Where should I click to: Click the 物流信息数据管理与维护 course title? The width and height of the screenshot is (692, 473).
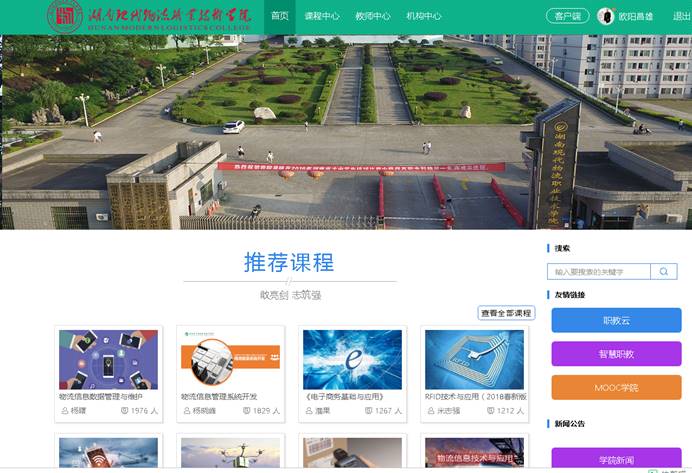[x=101, y=397]
